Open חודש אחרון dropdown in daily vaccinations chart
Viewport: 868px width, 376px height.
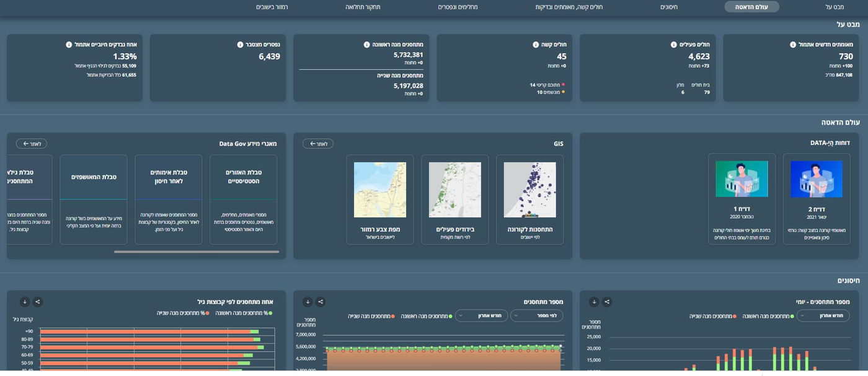823,316
